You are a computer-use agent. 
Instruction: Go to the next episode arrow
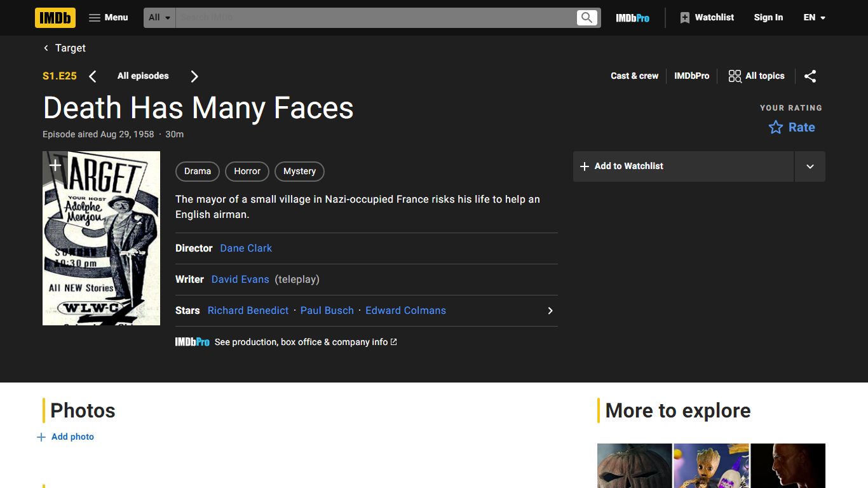pos(194,76)
